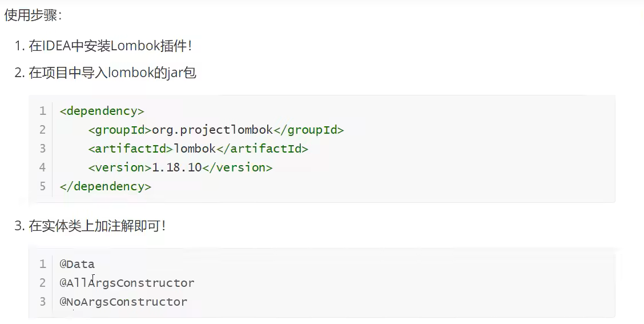Click the "使用步骤" heading text

(x=31, y=15)
